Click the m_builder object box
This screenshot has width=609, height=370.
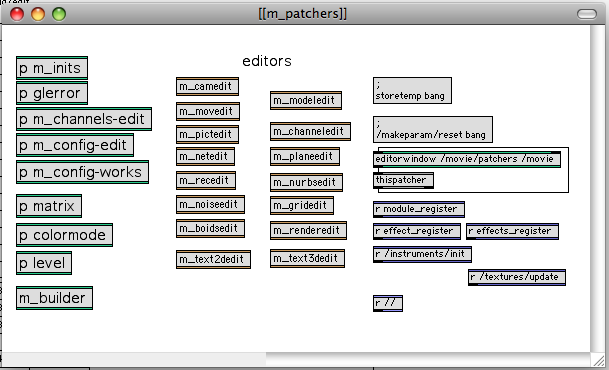click(54, 298)
